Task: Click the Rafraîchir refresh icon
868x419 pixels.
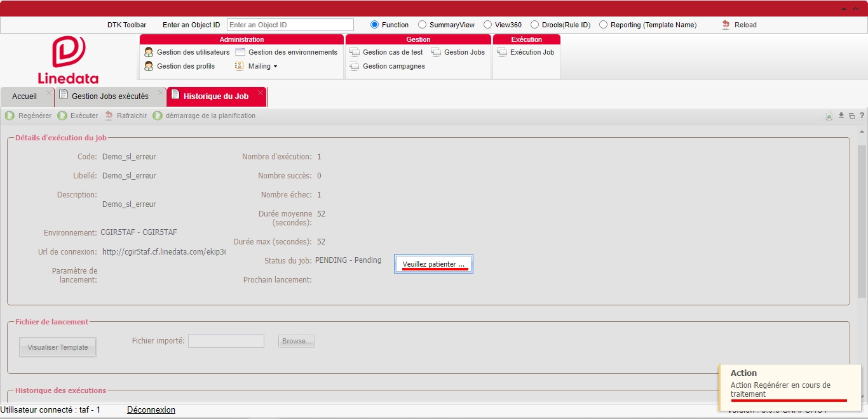Action: pyautogui.click(x=109, y=116)
